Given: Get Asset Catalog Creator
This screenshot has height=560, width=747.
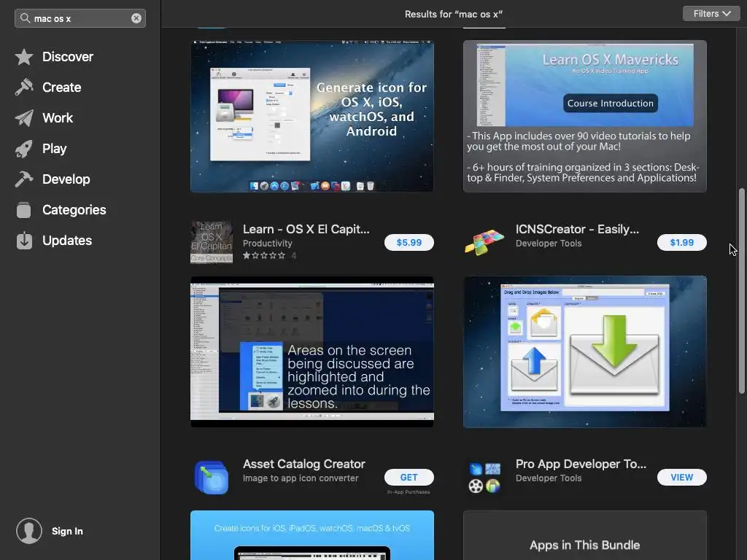Looking at the screenshot, I should pyautogui.click(x=409, y=477).
